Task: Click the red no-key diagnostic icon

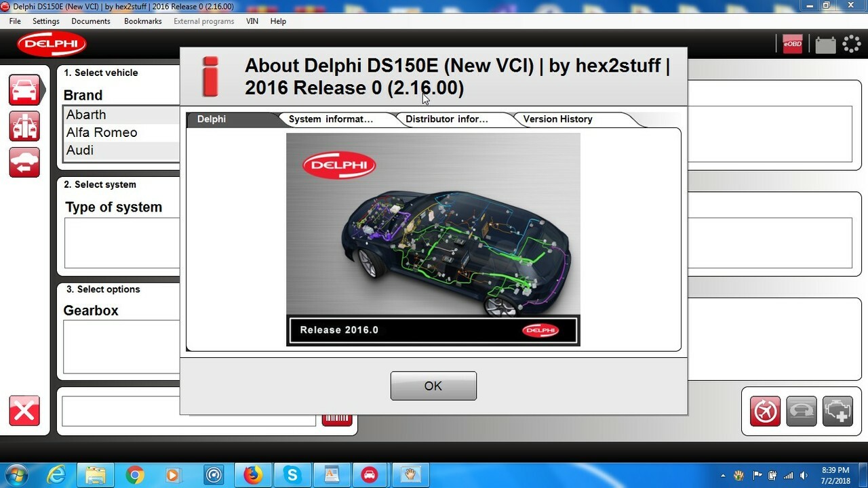Action: pos(765,411)
